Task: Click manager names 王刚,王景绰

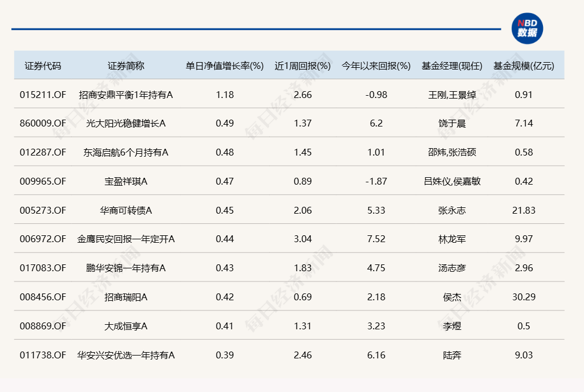Action: (x=452, y=95)
